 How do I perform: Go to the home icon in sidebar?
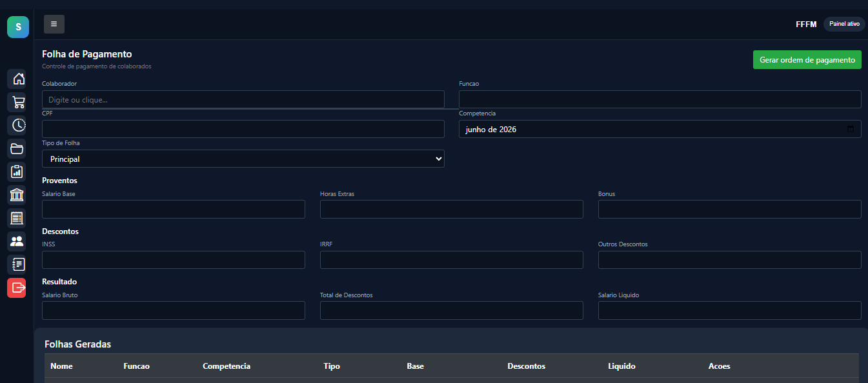pos(17,79)
